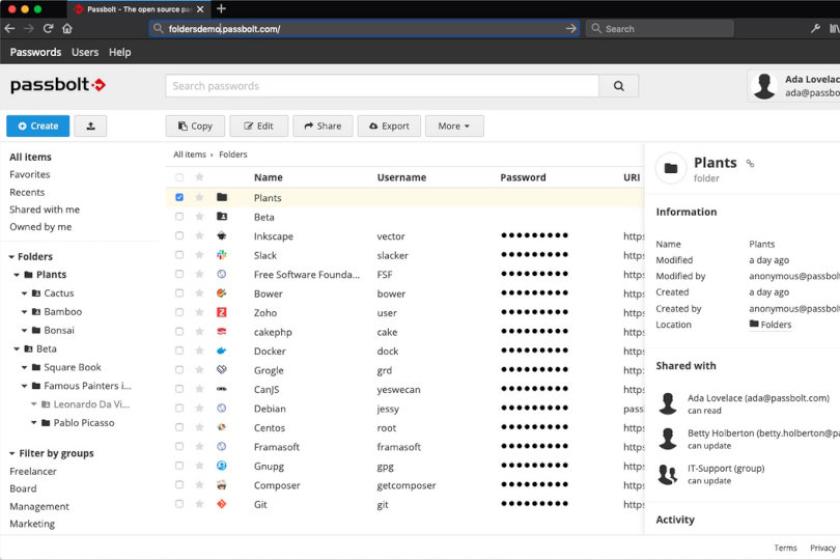Viewport: 840px width, 560px height.
Task: Uncheck the Plants row checkbox
Action: 179,197
